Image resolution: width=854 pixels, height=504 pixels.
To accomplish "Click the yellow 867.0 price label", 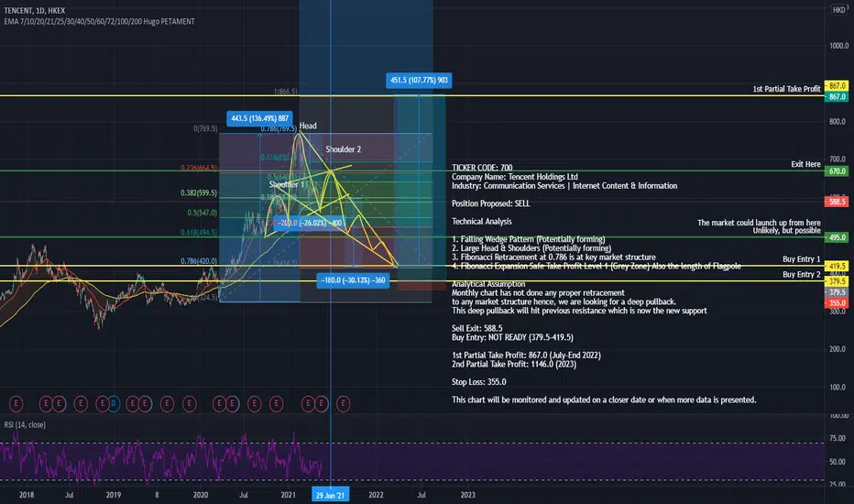I will pyautogui.click(x=836, y=85).
